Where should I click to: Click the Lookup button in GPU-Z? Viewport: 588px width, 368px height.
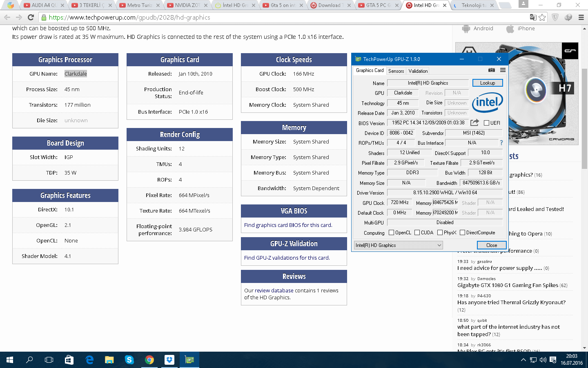coord(488,83)
